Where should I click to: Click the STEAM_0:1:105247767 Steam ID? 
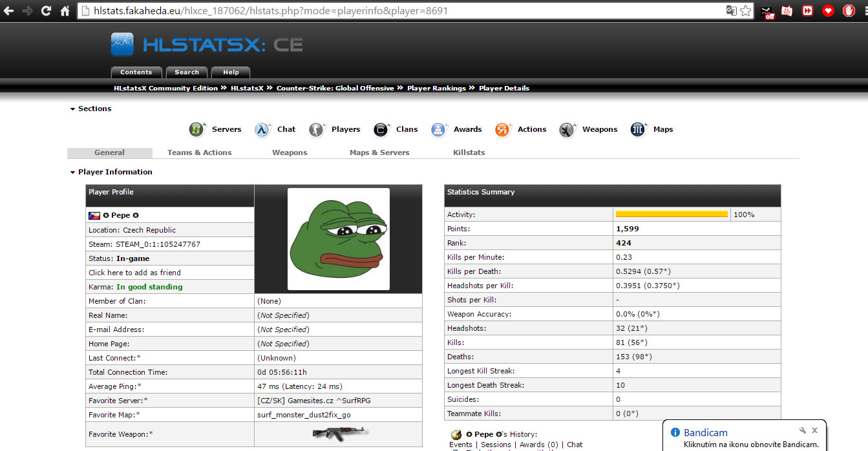158,244
